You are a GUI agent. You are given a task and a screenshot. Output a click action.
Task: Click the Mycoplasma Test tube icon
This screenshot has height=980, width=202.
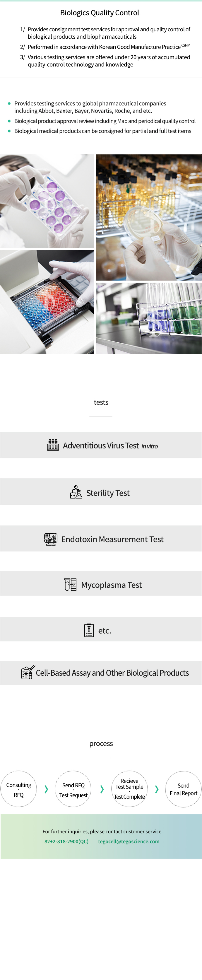(70, 584)
